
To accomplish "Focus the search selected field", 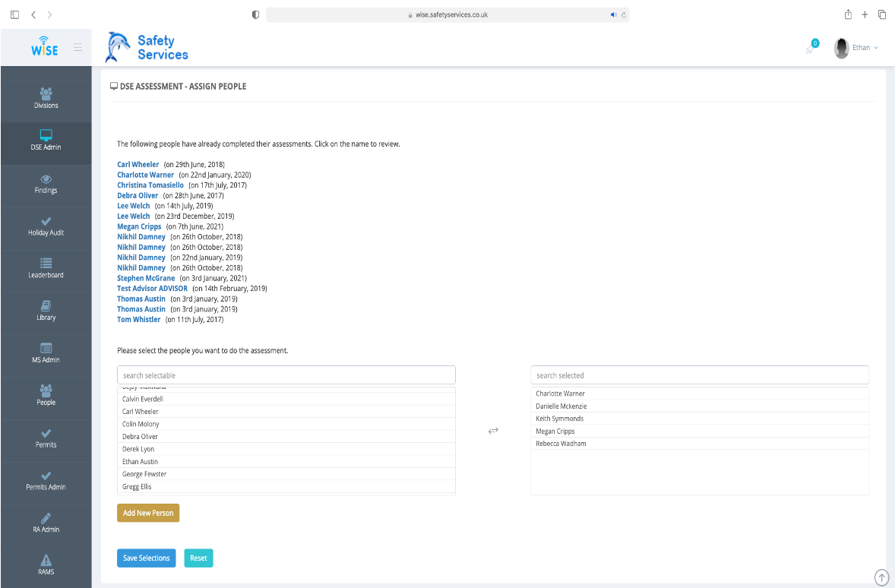I will [x=700, y=375].
